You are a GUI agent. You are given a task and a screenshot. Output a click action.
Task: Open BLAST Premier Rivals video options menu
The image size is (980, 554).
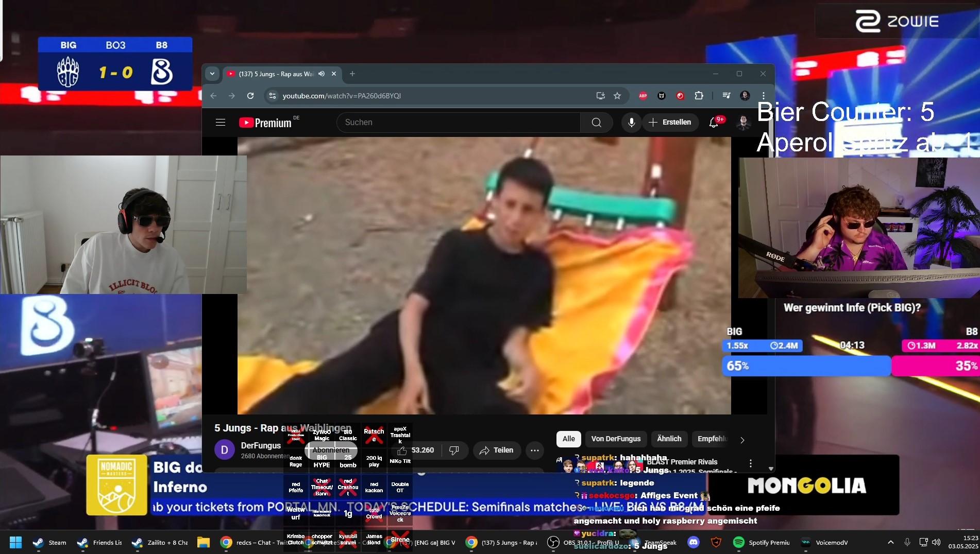point(751,463)
